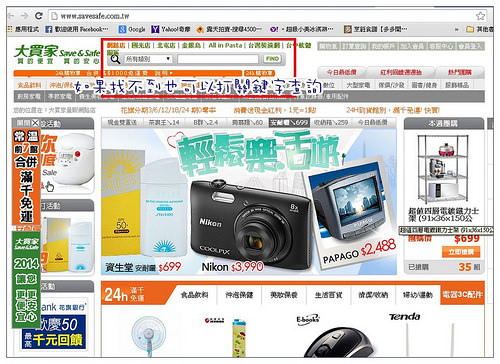Open the 其他書籤 bookmarks folder

pyautogui.click(x=480, y=29)
